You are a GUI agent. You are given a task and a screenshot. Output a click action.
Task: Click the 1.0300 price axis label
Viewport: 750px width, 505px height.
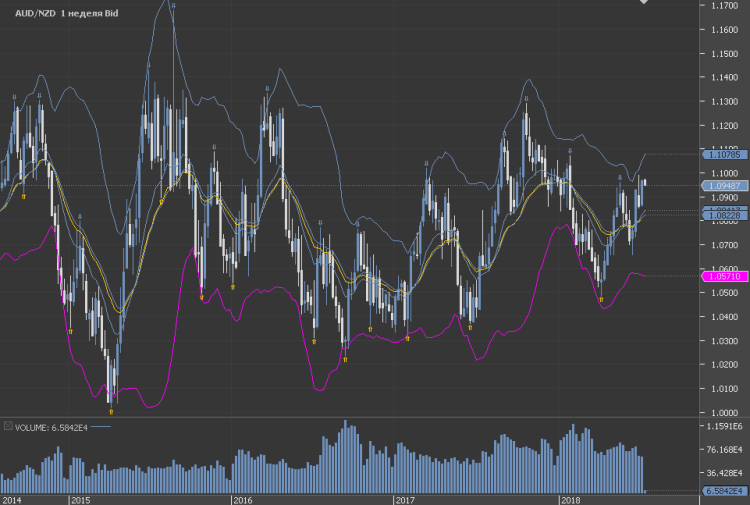725,341
